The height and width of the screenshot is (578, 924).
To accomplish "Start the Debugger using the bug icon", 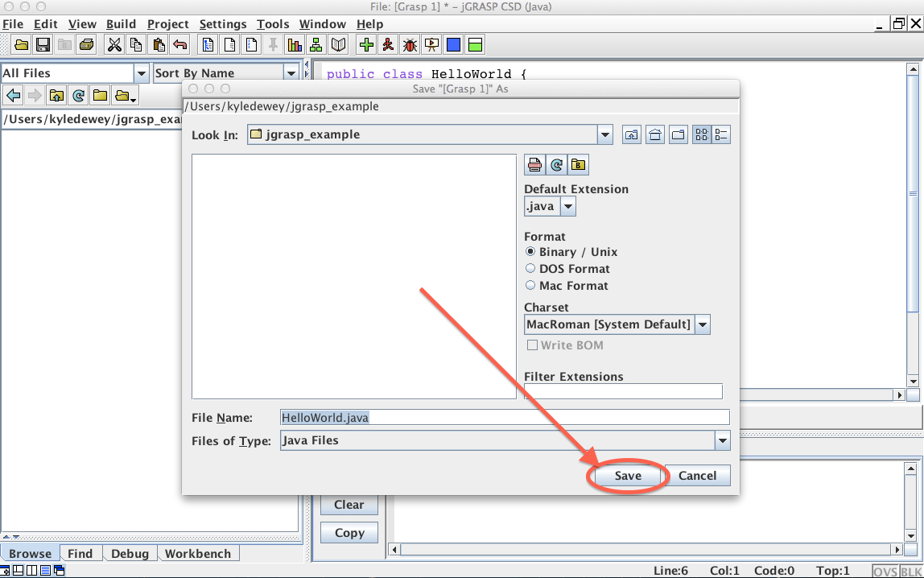I will (409, 44).
